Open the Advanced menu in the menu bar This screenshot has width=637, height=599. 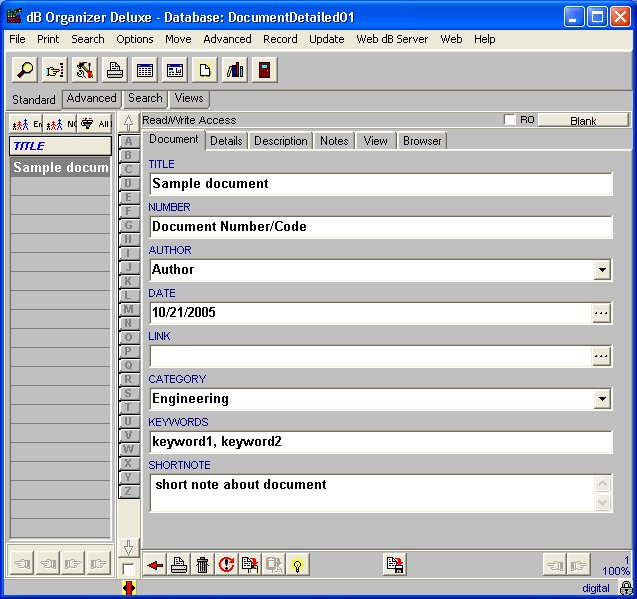pyautogui.click(x=227, y=39)
